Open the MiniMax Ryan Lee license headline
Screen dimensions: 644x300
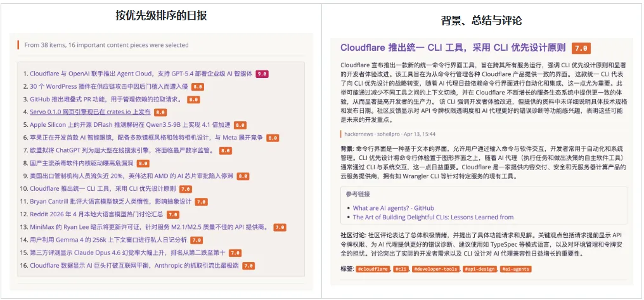[x=150, y=227]
